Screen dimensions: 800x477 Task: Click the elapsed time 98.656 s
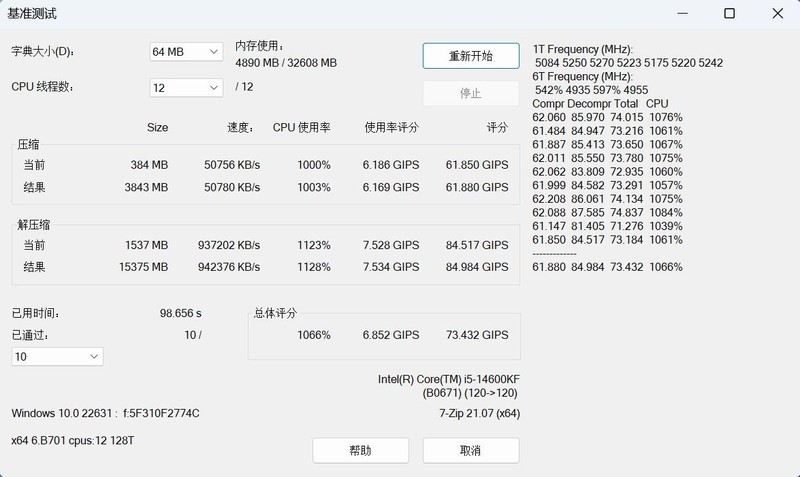[181, 313]
